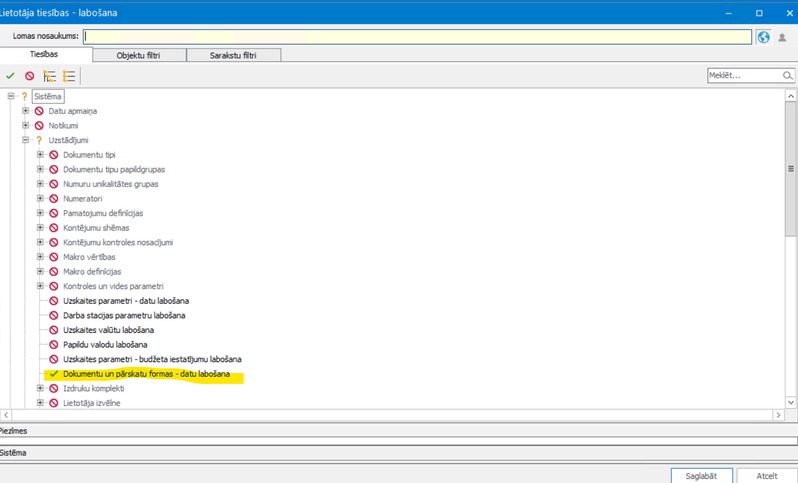Click denied icon for Dokumentu tipi
Viewport: 798px width, 483px height.
point(53,155)
